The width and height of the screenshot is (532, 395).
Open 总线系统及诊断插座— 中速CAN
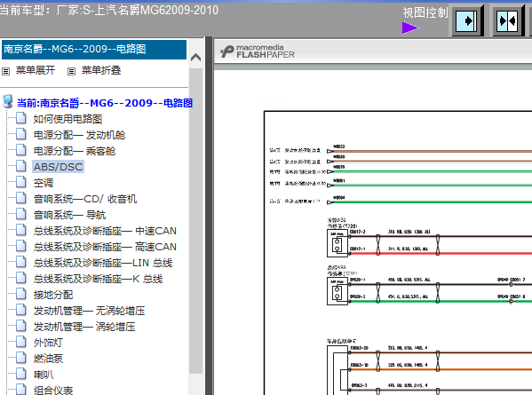pos(105,231)
